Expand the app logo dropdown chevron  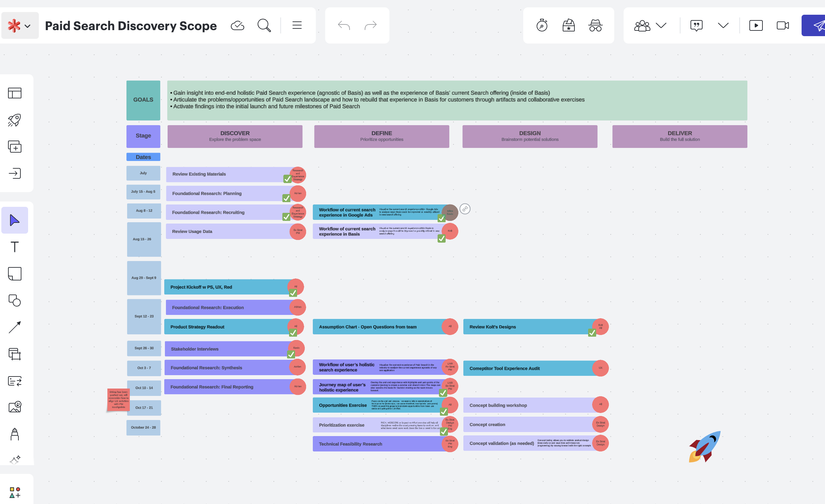(x=27, y=26)
